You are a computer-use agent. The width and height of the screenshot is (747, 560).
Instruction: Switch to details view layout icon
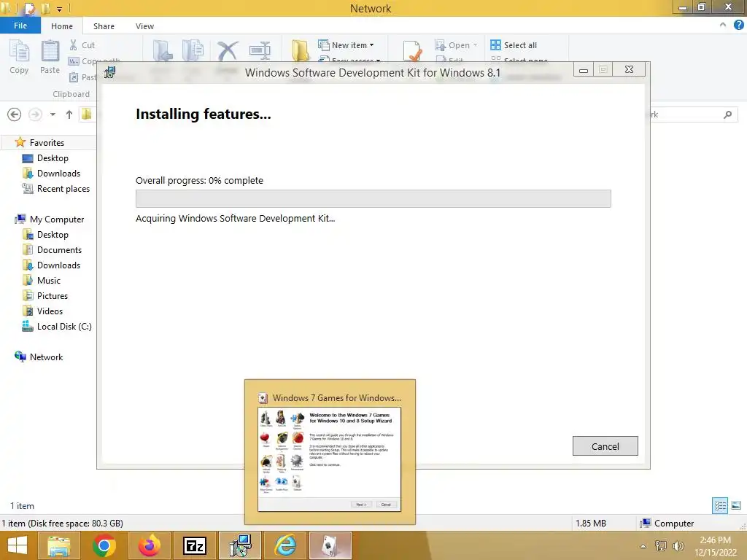point(720,505)
